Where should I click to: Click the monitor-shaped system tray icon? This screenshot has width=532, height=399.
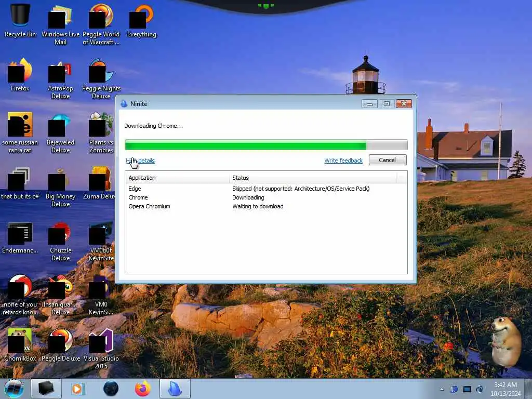click(x=467, y=389)
